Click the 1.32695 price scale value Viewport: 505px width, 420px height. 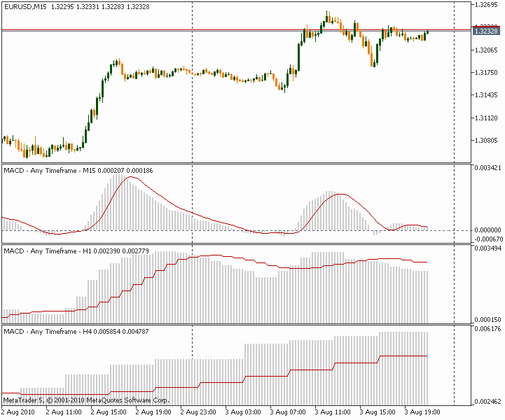pyautogui.click(x=486, y=5)
